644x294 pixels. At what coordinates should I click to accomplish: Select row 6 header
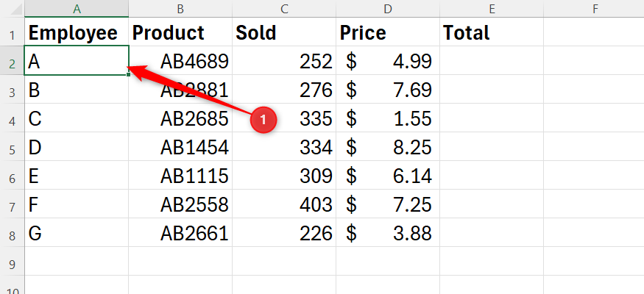(13, 176)
